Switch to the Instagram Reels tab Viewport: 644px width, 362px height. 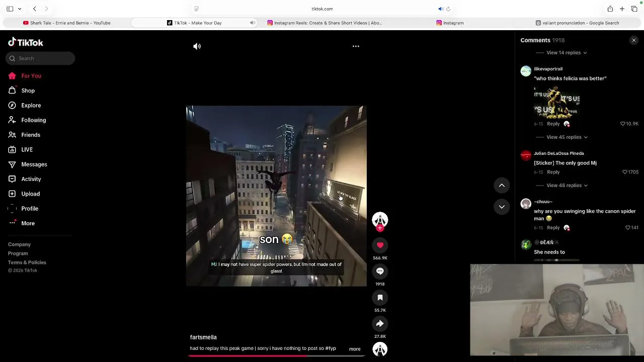pyautogui.click(x=325, y=23)
